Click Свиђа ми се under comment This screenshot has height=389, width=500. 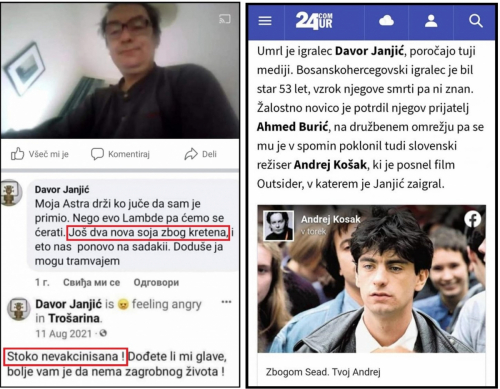(92, 282)
